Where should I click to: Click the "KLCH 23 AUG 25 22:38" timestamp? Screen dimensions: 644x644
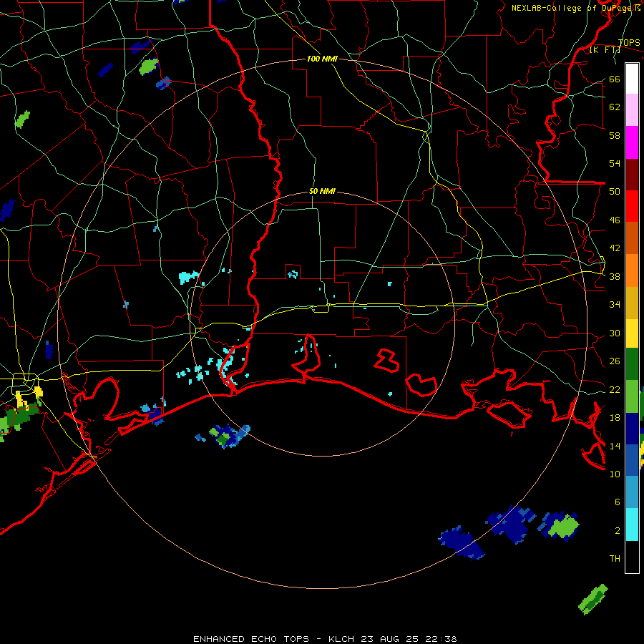tap(392, 639)
